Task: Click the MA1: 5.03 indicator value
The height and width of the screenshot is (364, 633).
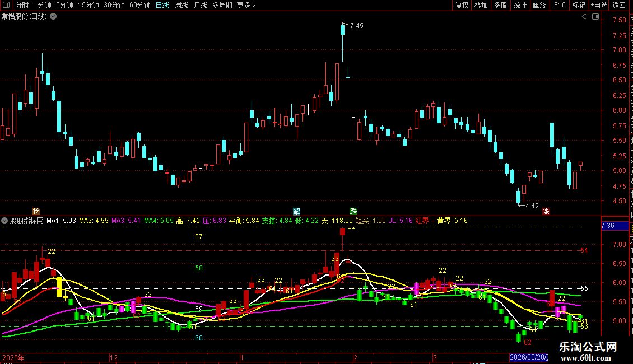Action: pos(62,221)
